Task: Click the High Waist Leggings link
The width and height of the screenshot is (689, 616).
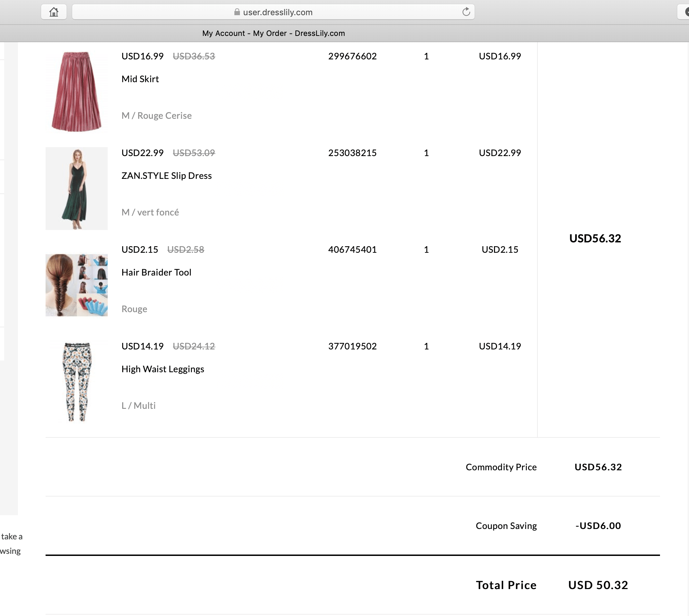Action: click(163, 369)
